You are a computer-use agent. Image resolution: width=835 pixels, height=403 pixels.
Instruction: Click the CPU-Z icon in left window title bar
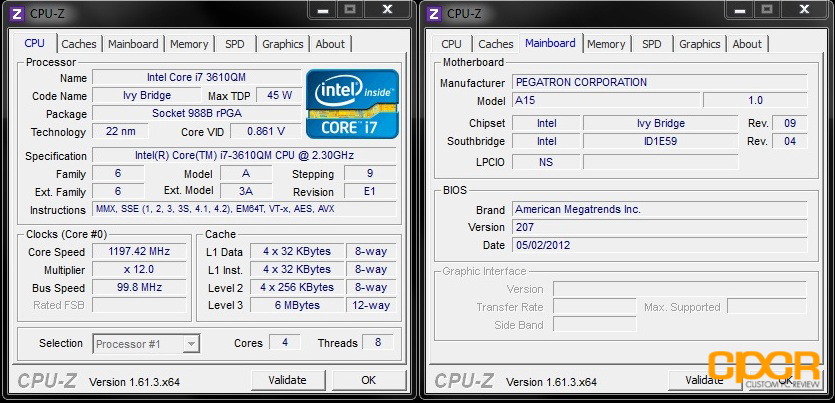pyautogui.click(x=18, y=13)
